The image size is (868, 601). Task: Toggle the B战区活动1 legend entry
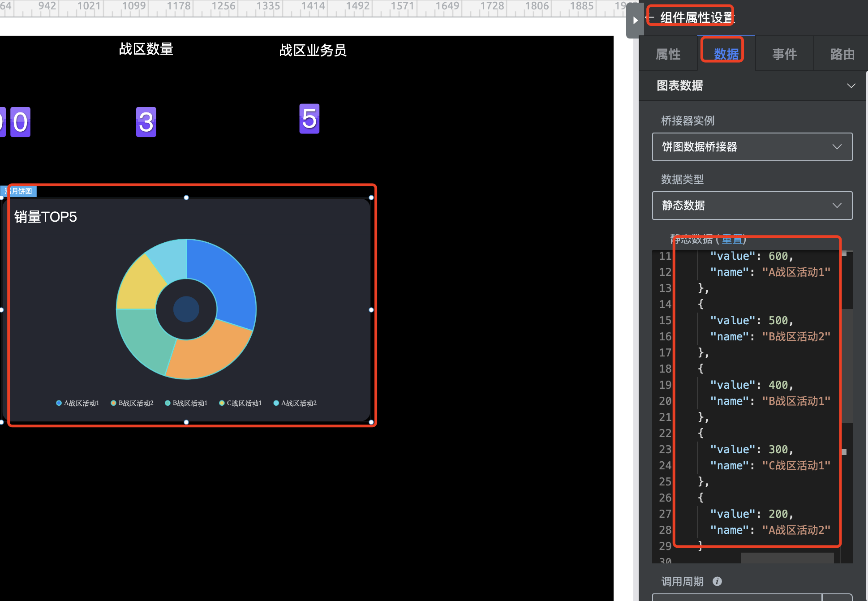tap(190, 403)
